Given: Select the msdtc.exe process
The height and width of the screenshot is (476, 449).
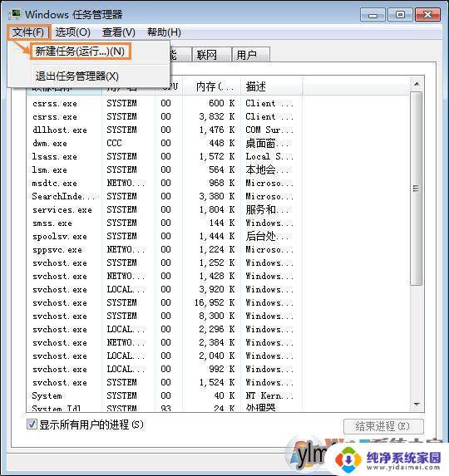Looking at the screenshot, I should [164, 183].
